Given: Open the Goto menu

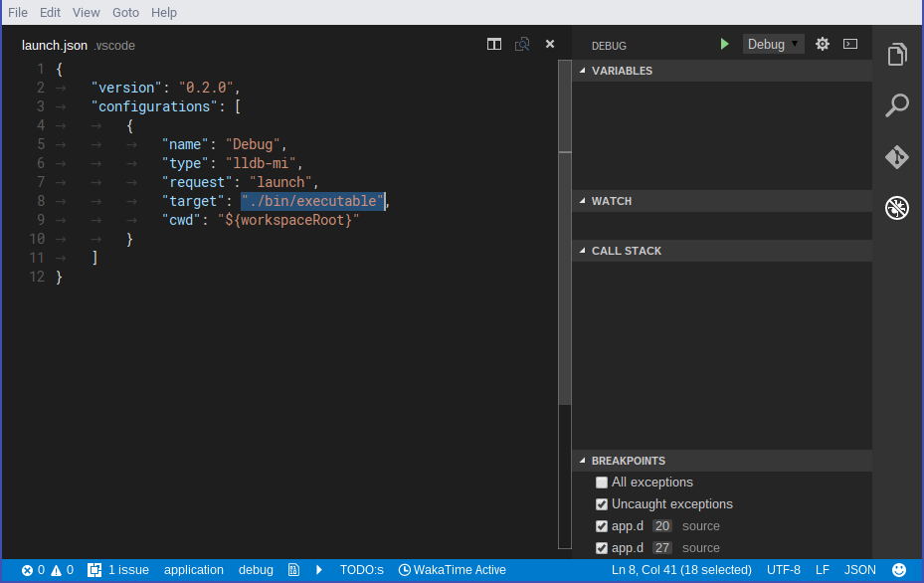Looking at the screenshot, I should pyautogui.click(x=124, y=12).
